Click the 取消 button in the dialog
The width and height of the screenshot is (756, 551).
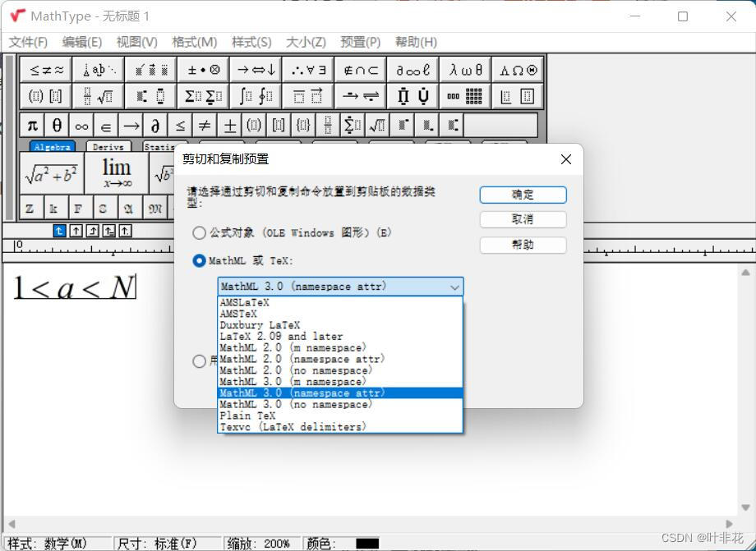[523, 219]
